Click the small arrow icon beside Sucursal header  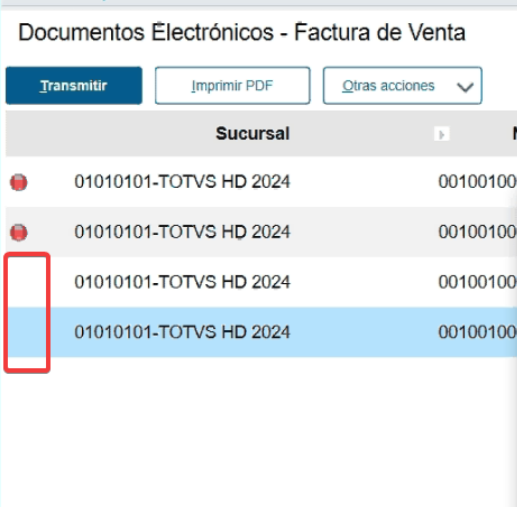442,134
